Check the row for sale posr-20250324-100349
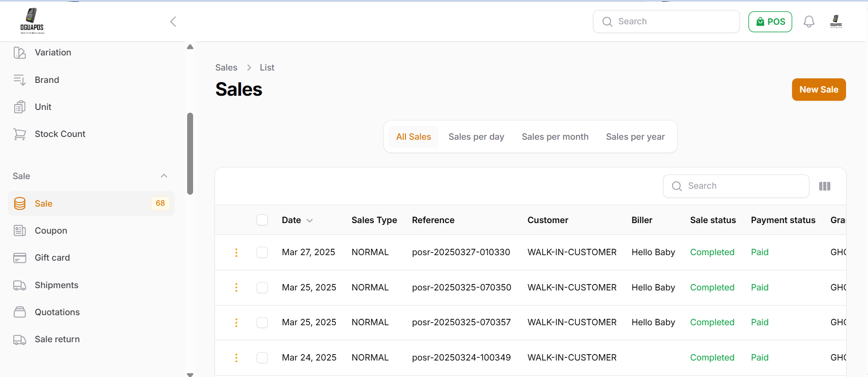Viewport: 868px width, 377px height. 262,358
